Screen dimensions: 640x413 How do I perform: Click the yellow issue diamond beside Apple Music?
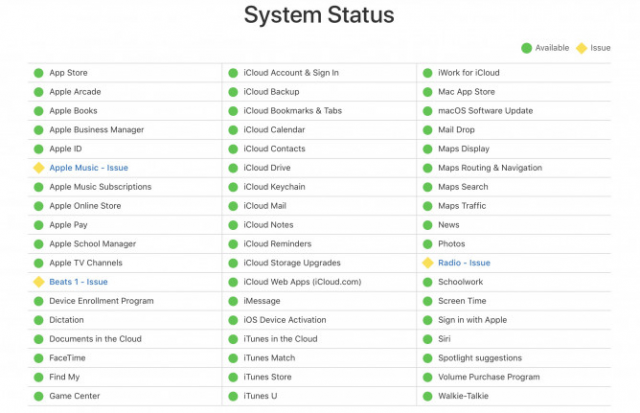click(39, 168)
